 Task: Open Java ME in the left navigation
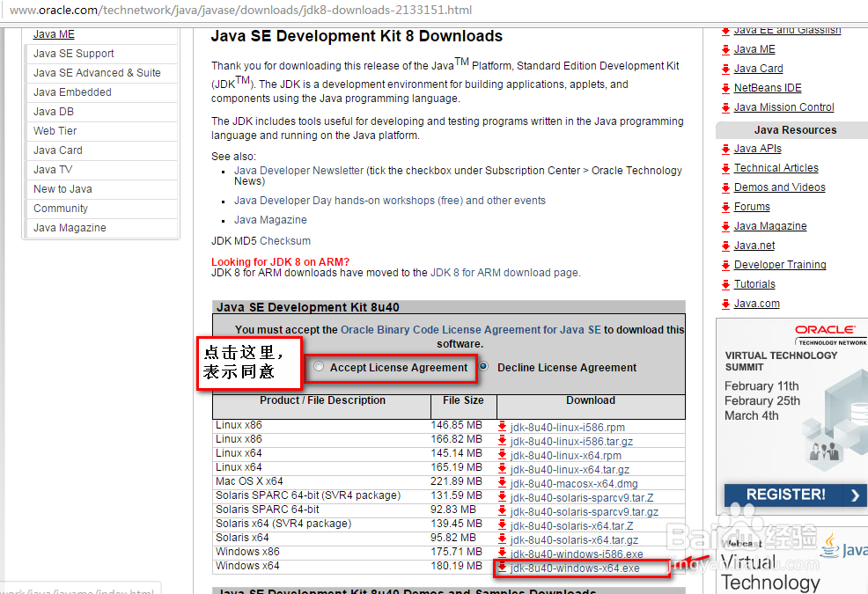54,34
